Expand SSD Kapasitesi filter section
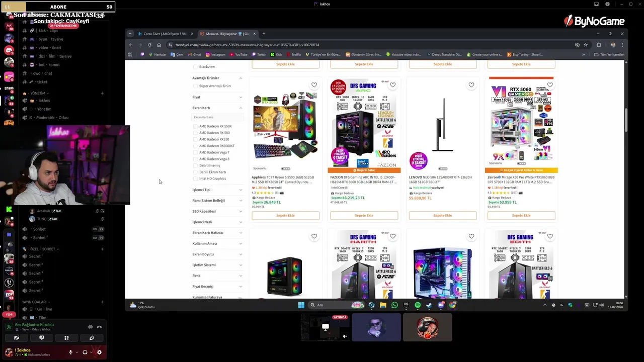 217,211
